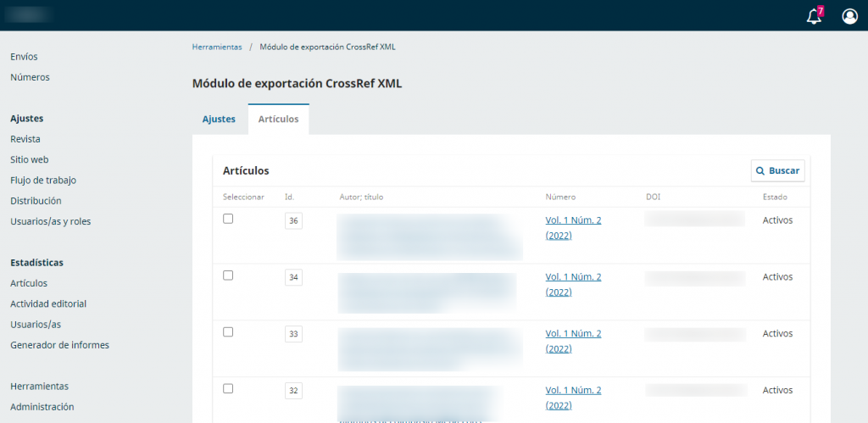Go to Números in the sidebar
The width and height of the screenshot is (868, 423).
30,77
